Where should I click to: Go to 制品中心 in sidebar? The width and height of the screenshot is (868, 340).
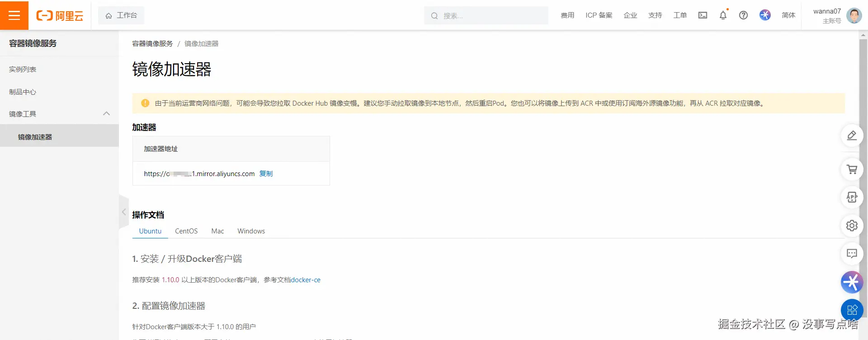click(23, 92)
